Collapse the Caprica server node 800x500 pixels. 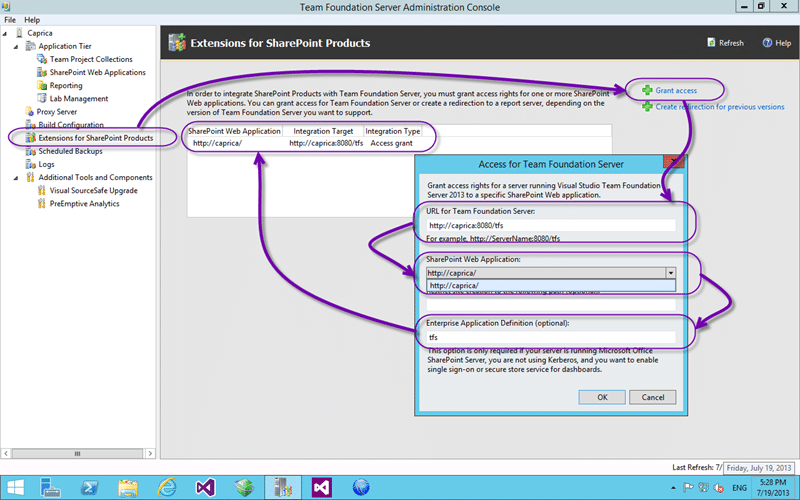click(x=5, y=33)
